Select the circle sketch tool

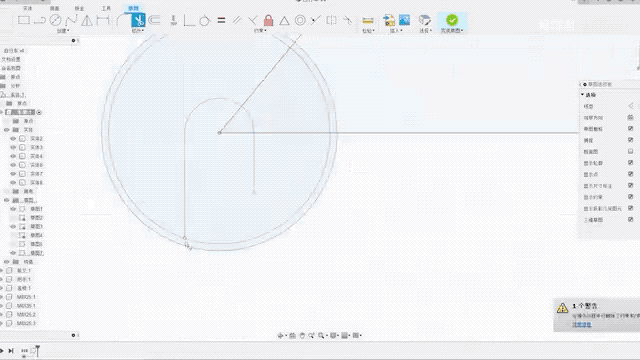pos(55,20)
